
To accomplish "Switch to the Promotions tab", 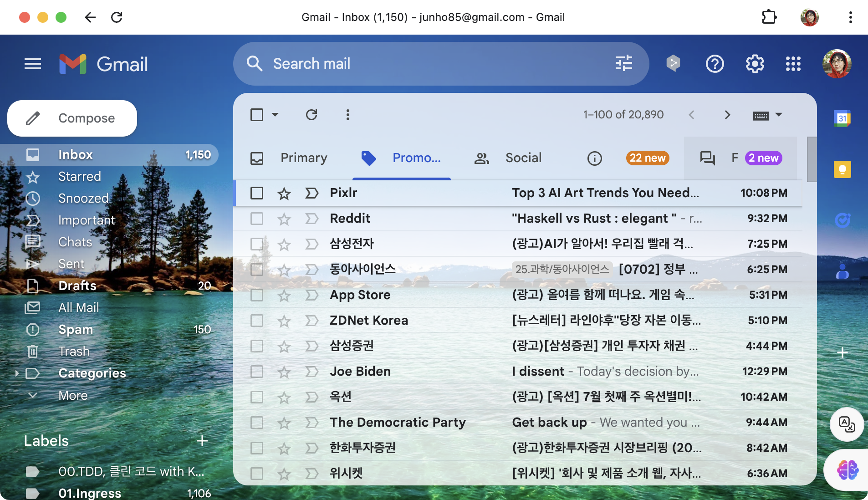I will pos(401,158).
